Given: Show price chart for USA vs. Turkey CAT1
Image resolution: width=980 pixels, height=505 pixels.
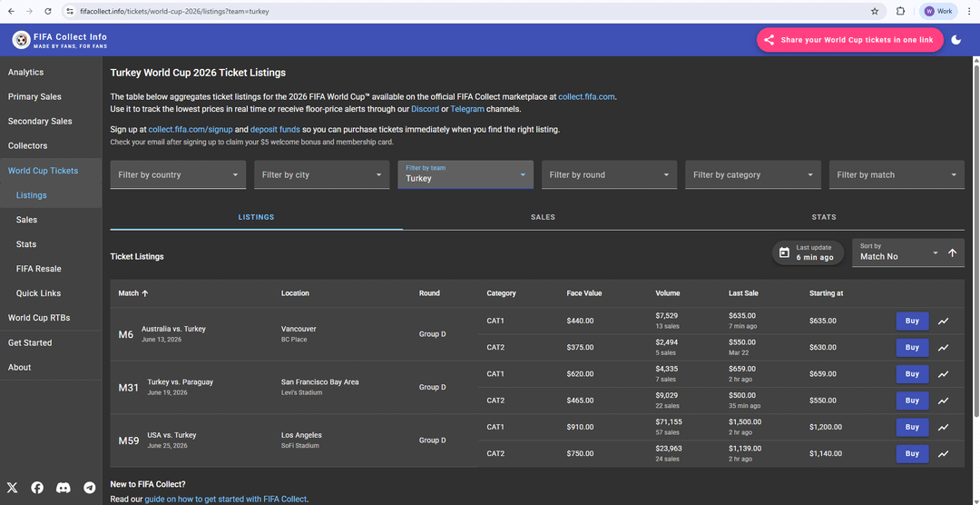Looking at the screenshot, I should coord(944,427).
